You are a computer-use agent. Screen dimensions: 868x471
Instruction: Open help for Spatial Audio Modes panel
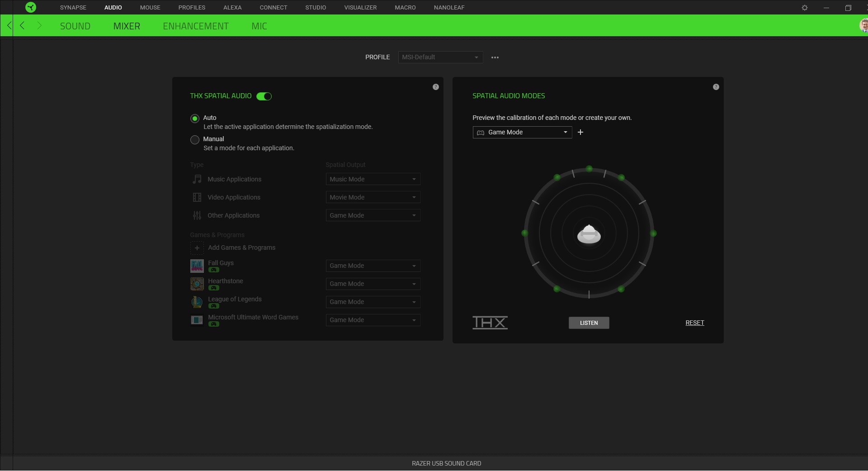coord(716,87)
